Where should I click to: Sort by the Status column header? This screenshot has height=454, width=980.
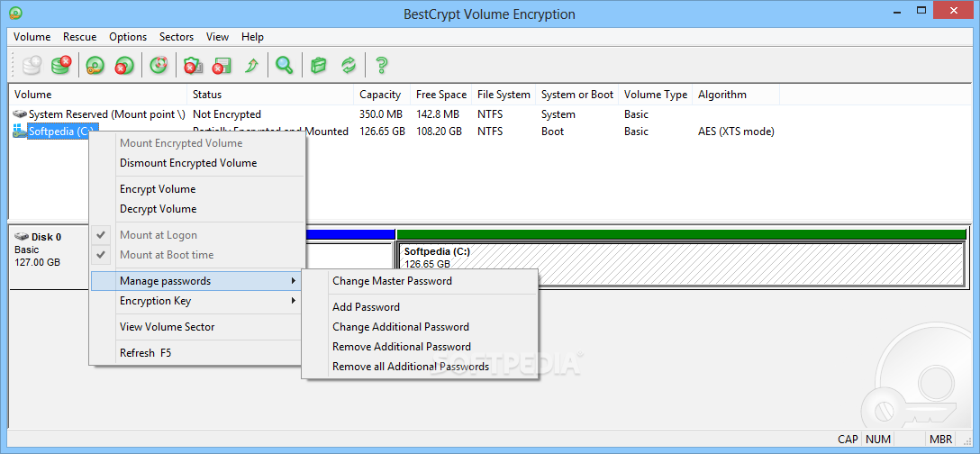tap(270, 95)
